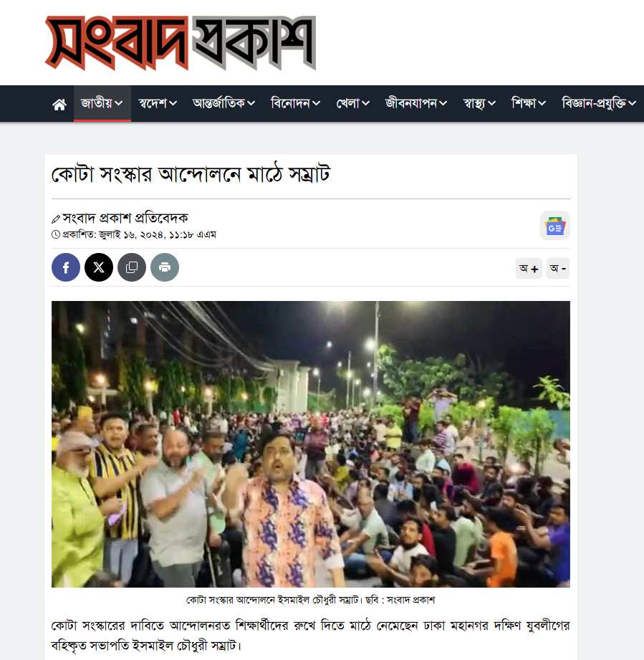
Task: Click the সংবাদ প্রকাশ site logo
Action: pyautogui.click(x=181, y=43)
